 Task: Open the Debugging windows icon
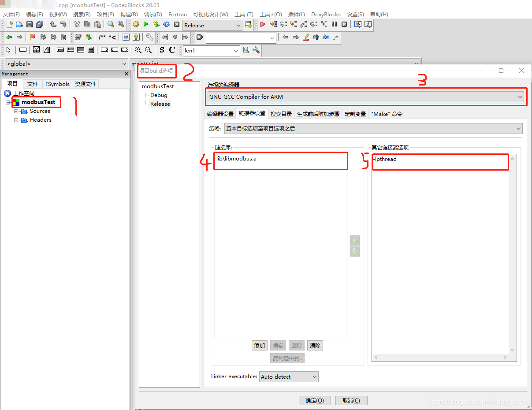pos(358,25)
